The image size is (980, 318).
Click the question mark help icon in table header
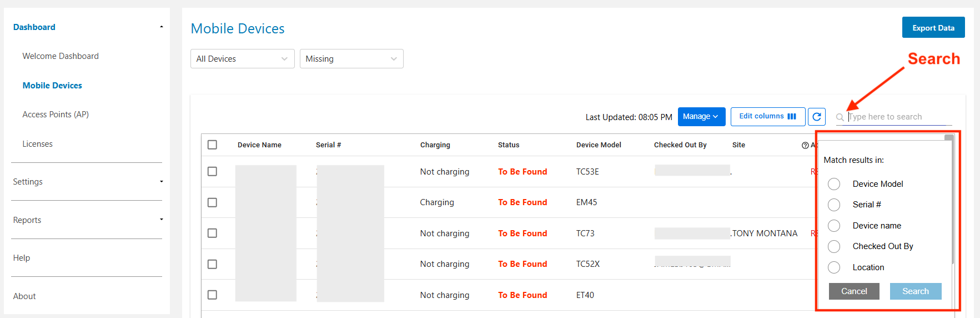[x=805, y=145]
